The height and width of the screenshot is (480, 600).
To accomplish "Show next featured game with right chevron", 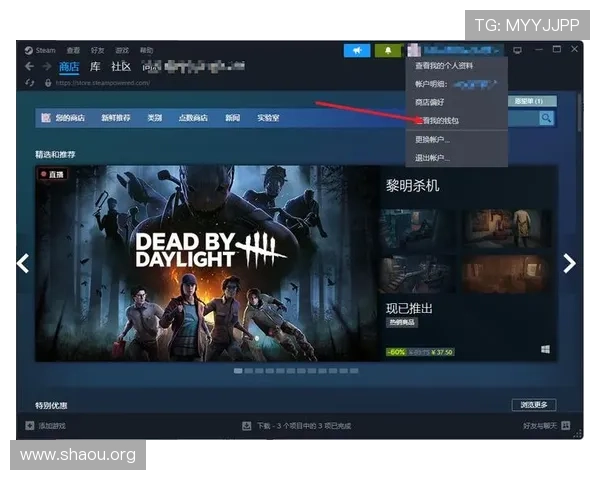I will [569, 263].
